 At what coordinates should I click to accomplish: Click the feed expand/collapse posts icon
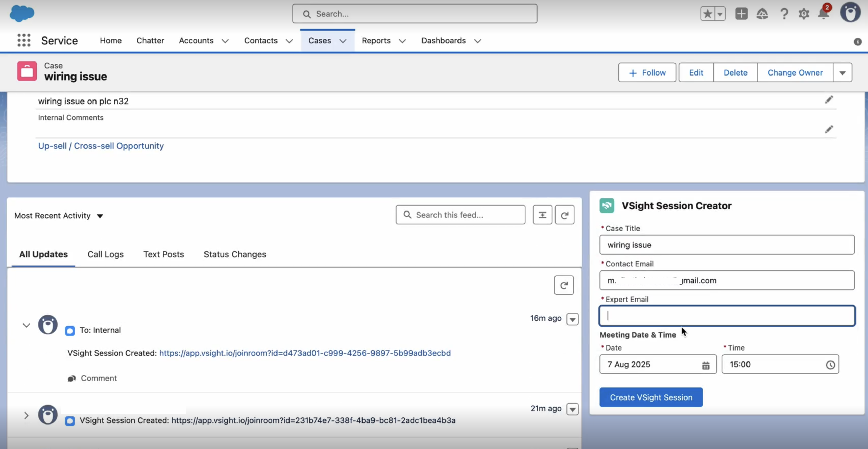pyautogui.click(x=542, y=215)
